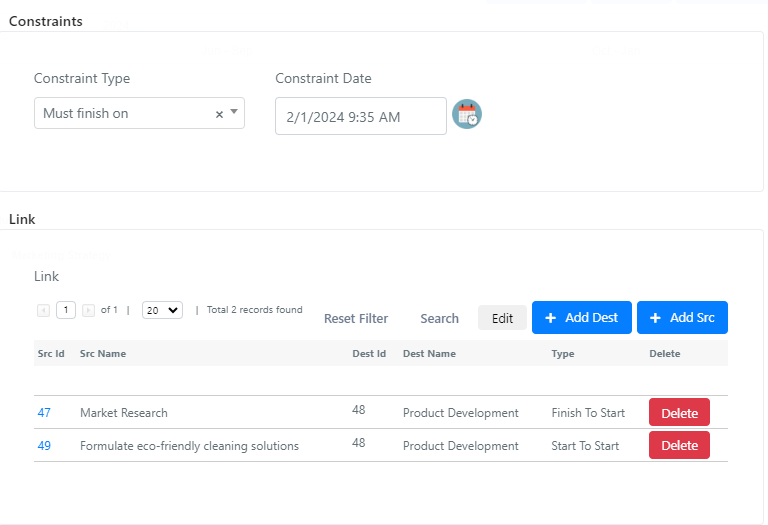Click the 'Total 2 records found' text
Viewport: 768px width, 525px height.
coord(254,310)
